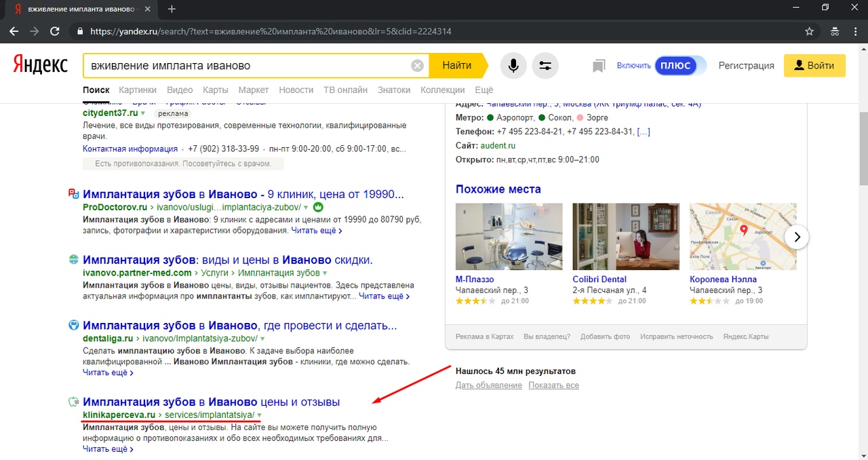Open the search settings sliders icon
Viewport: 868px width, 460px height.
coord(545,66)
